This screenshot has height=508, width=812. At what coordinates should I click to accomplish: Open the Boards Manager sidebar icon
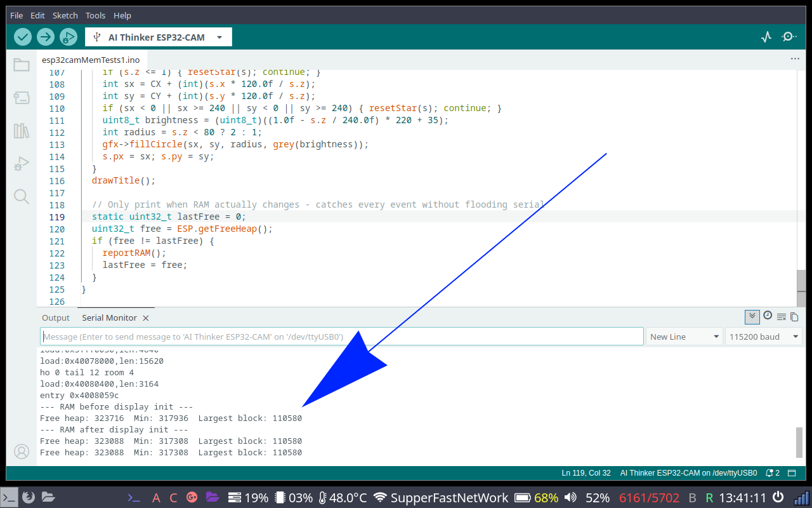tap(22, 97)
